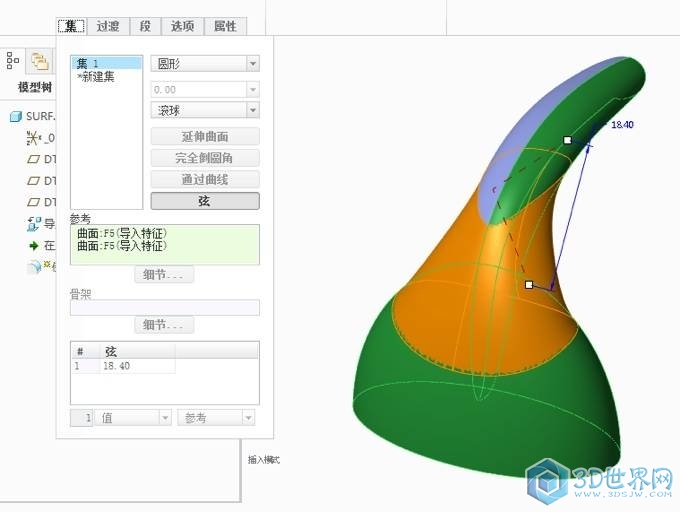The image size is (680, 512).
Task: Select the SURF part icon in tree
Action: click(16, 116)
